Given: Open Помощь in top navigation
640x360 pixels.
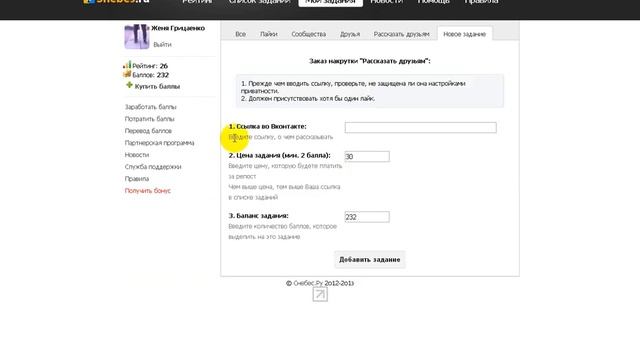Looking at the screenshot, I should tap(433, 2).
